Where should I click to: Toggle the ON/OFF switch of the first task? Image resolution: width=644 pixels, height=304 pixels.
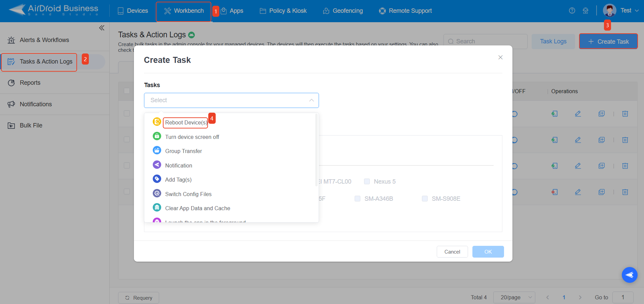click(514, 114)
